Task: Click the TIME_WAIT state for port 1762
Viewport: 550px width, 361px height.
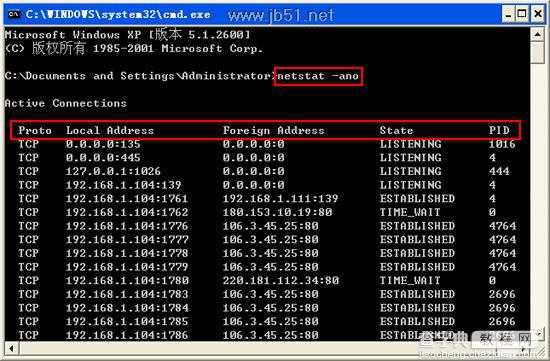Action: 410,213
